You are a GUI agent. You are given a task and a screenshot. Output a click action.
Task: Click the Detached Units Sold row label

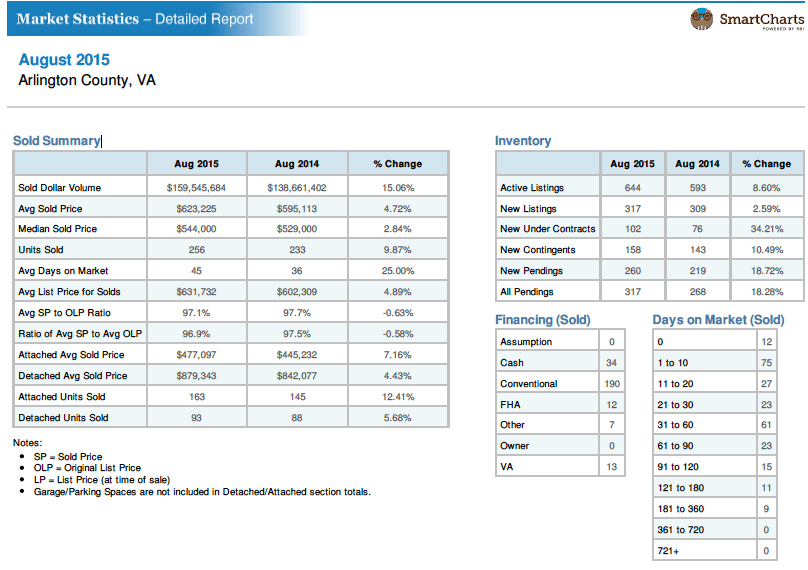pyautogui.click(x=63, y=418)
